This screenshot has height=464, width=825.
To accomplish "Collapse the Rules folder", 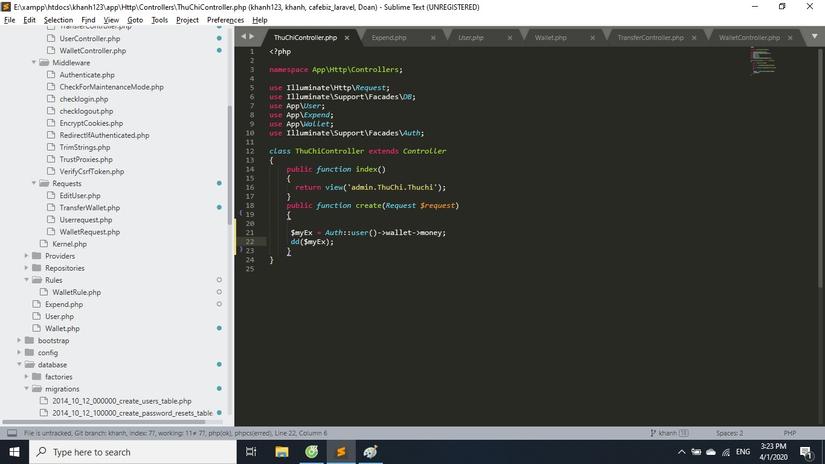I will point(26,280).
